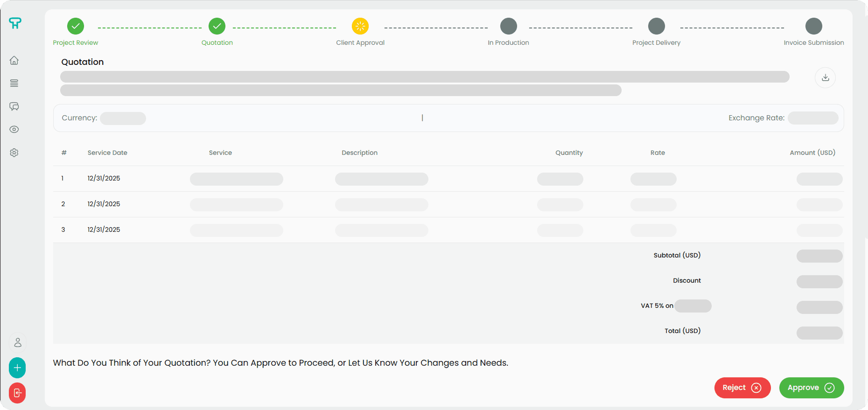Click the red logout icon
Image resolution: width=868 pixels, height=410 pixels.
tap(17, 393)
